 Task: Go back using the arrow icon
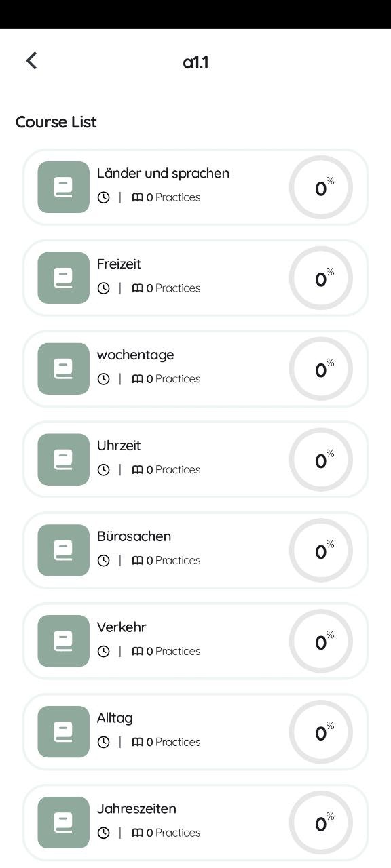coord(31,60)
